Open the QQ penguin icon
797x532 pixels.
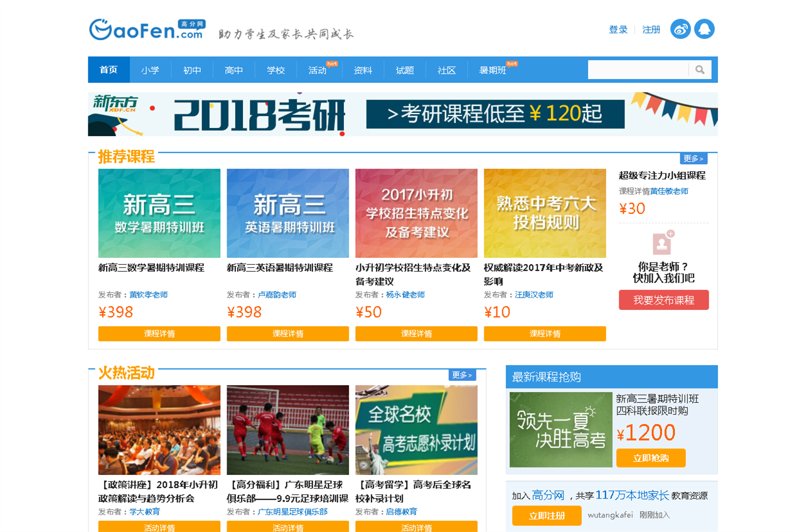pos(704,29)
